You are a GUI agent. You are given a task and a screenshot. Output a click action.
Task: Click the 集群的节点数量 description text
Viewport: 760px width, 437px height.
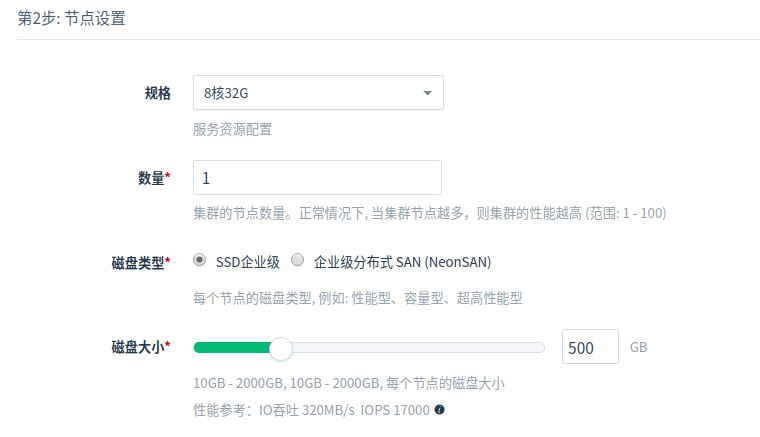tap(430, 213)
